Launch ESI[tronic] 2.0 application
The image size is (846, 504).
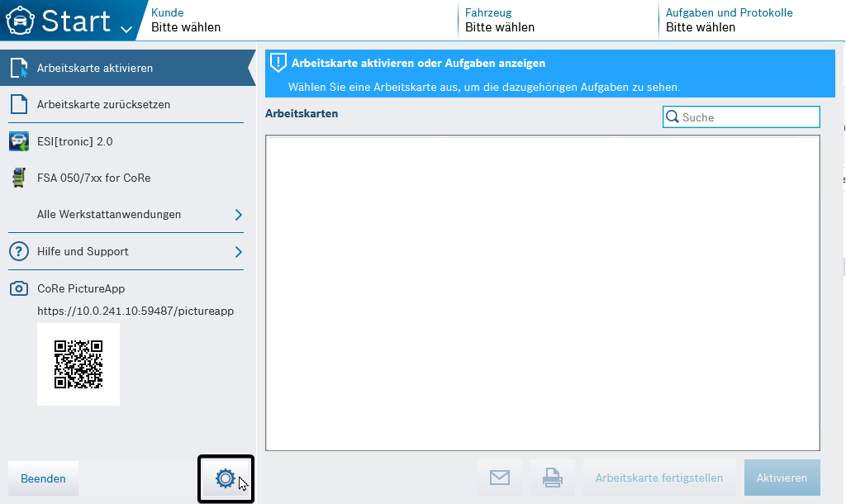pyautogui.click(x=126, y=141)
